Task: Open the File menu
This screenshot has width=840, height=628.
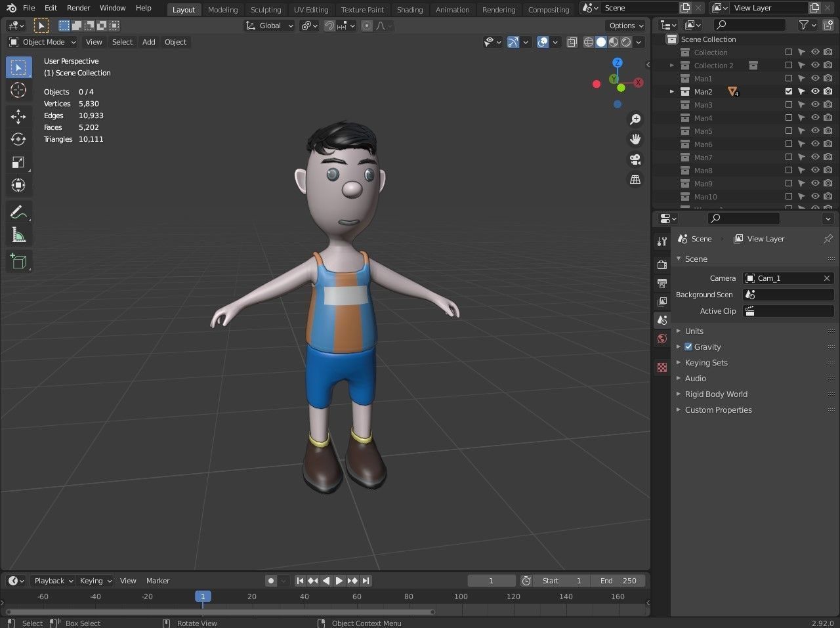Action: 29,8
